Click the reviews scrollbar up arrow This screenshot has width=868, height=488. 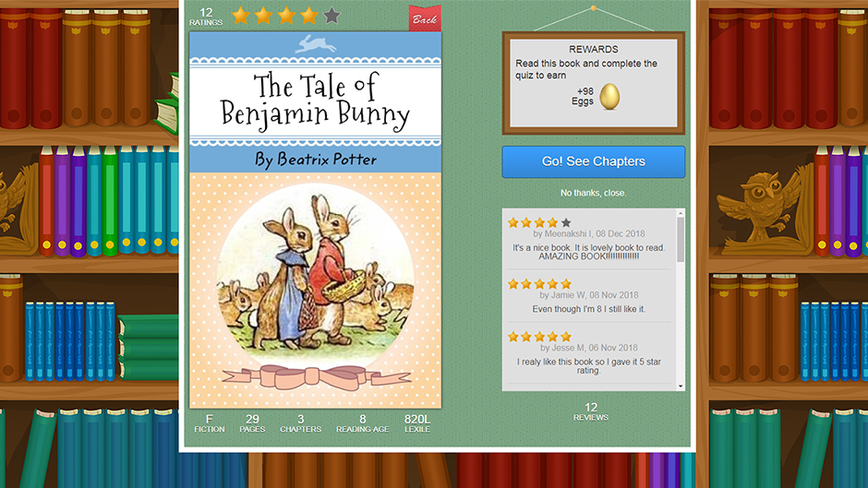point(681,213)
